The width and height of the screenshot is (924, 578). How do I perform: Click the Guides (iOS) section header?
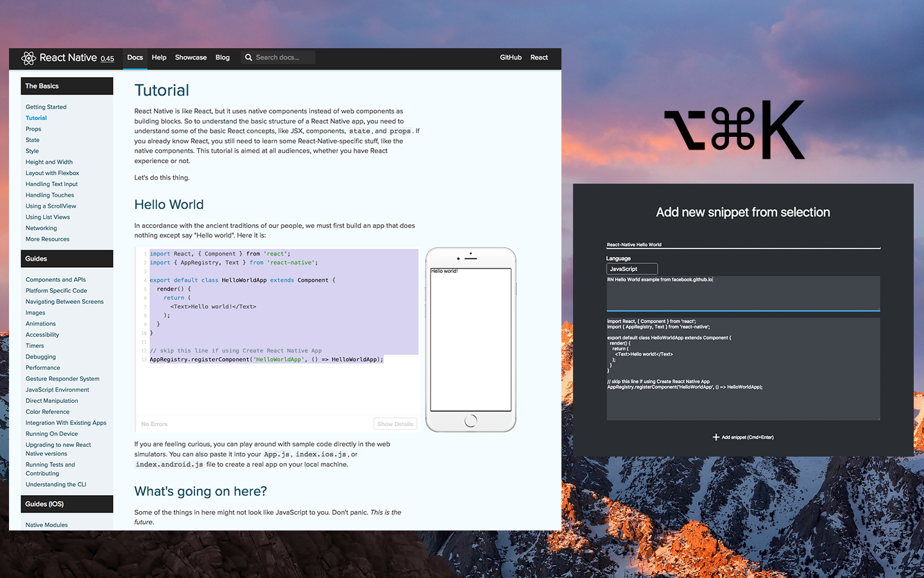pos(67,504)
